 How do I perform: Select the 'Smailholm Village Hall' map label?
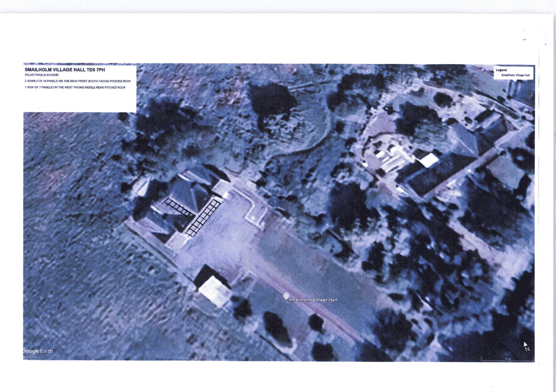pyautogui.click(x=313, y=300)
